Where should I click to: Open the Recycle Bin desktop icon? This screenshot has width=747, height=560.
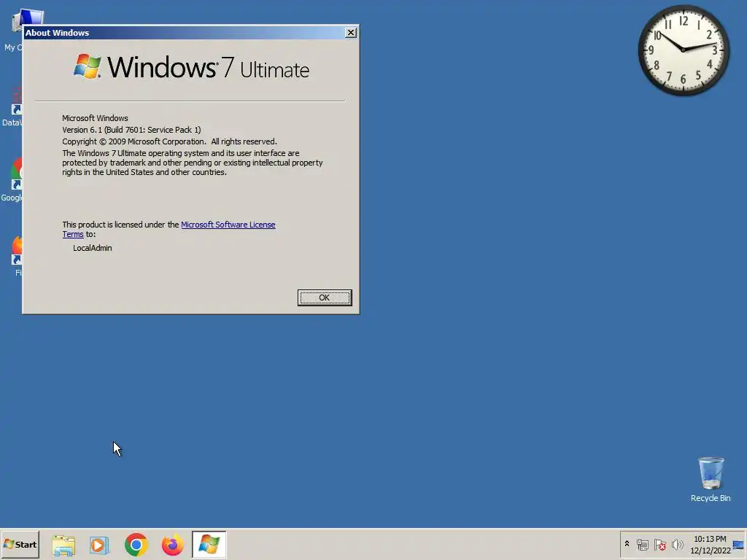coord(711,479)
